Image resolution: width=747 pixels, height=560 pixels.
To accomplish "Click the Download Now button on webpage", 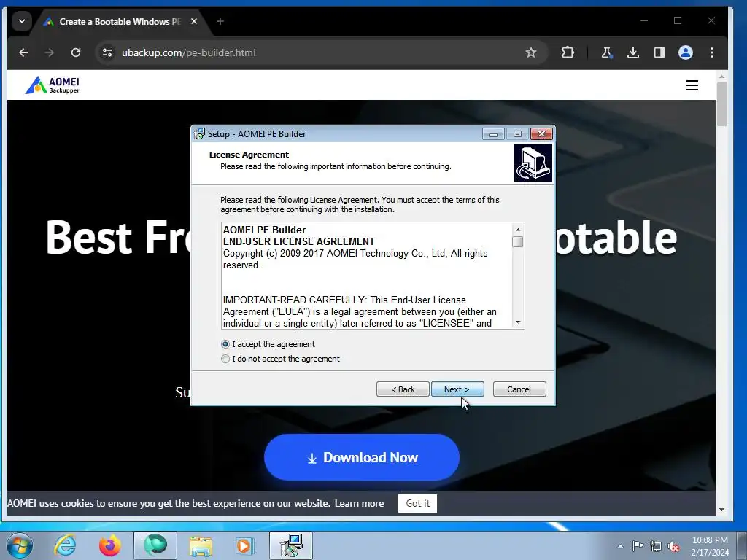I will [362, 457].
